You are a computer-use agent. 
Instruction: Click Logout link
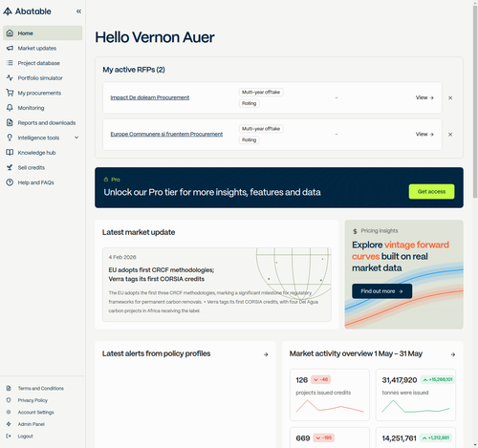(x=25, y=436)
